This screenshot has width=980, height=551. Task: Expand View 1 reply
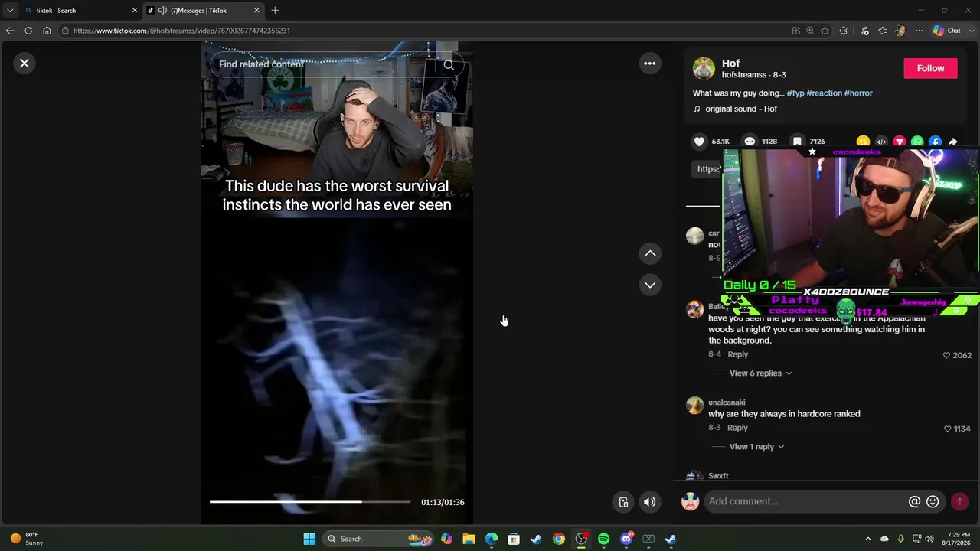(x=756, y=447)
